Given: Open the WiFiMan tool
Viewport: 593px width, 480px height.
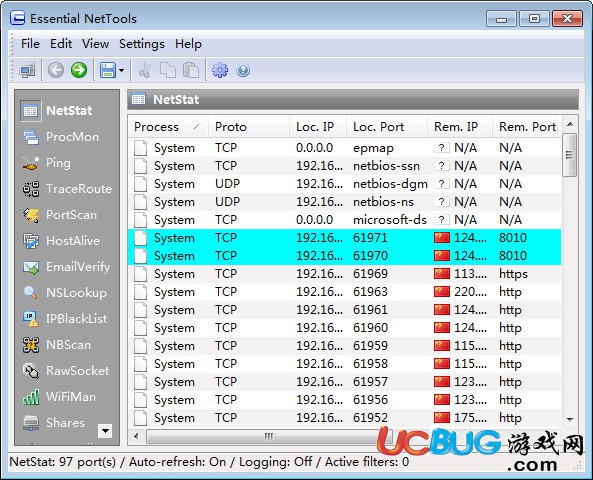Looking at the screenshot, I should click(59, 397).
